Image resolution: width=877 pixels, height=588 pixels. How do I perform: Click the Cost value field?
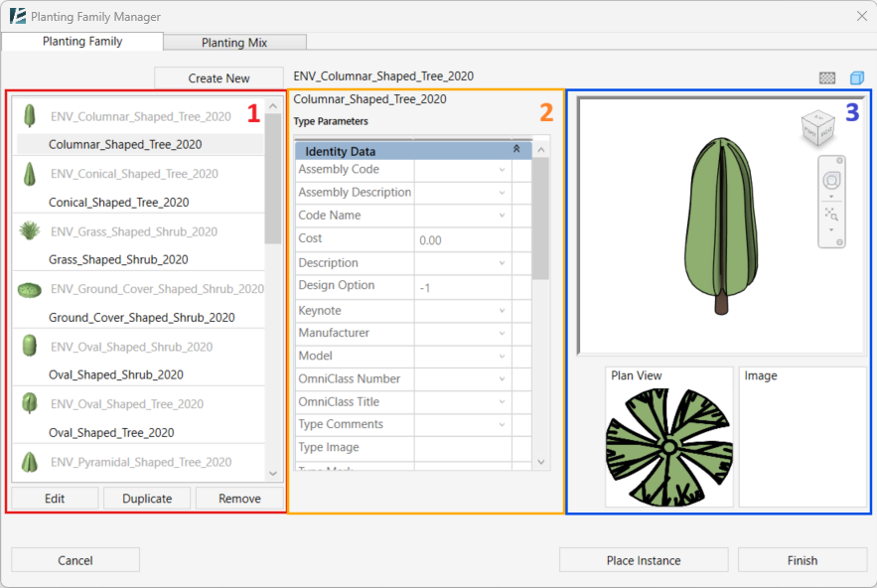point(462,240)
